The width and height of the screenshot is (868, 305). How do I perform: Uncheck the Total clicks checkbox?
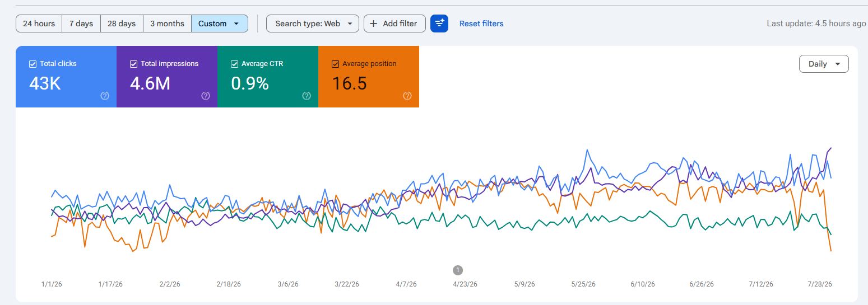coord(33,64)
